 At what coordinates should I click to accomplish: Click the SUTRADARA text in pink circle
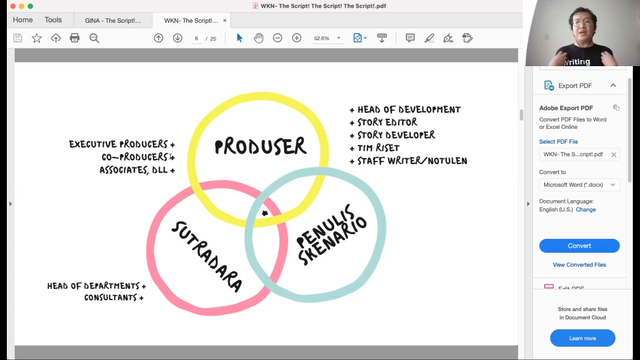207,256
